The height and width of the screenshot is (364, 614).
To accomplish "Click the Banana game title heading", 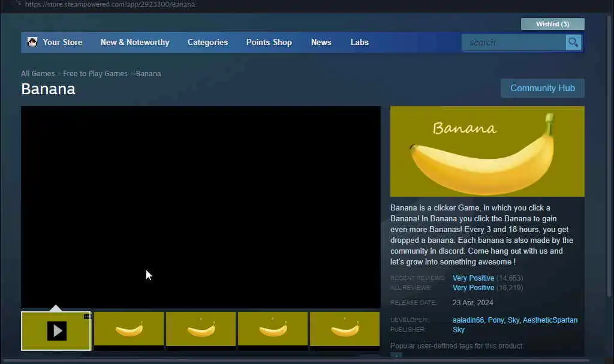I will tap(48, 89).
